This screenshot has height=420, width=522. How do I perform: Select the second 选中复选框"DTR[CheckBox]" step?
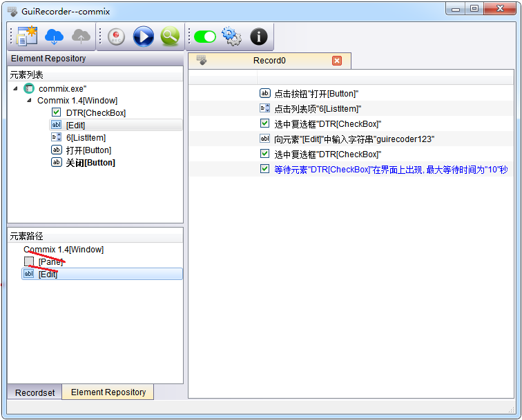(x=327, y=154)
